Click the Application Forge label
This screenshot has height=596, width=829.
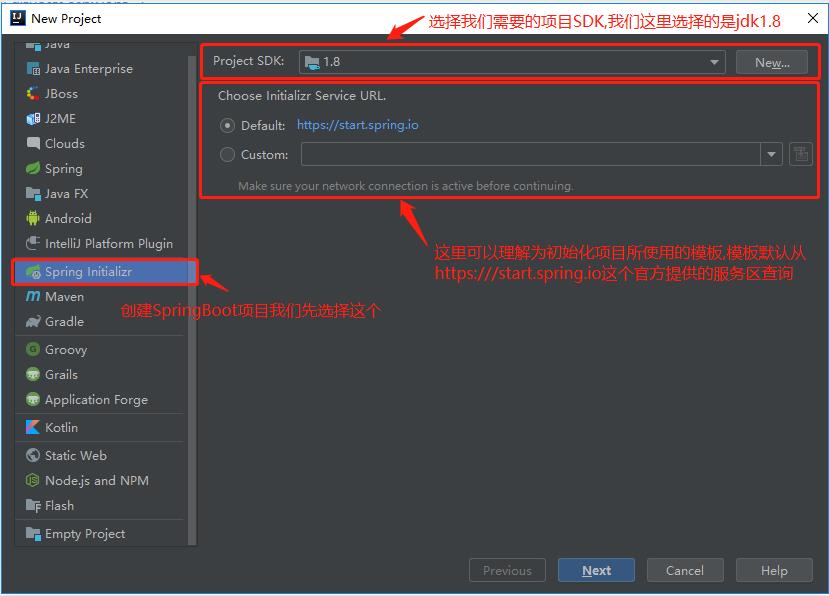click(x=96, y=400)
